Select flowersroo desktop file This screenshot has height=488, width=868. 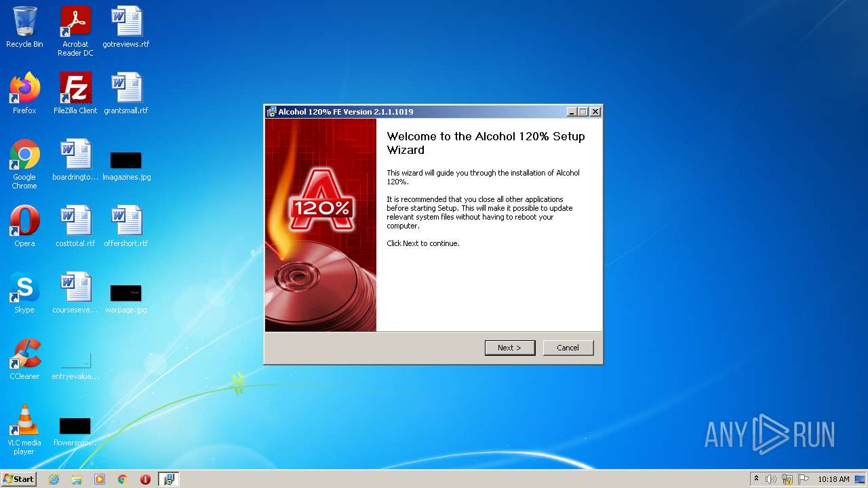point(75,432)
